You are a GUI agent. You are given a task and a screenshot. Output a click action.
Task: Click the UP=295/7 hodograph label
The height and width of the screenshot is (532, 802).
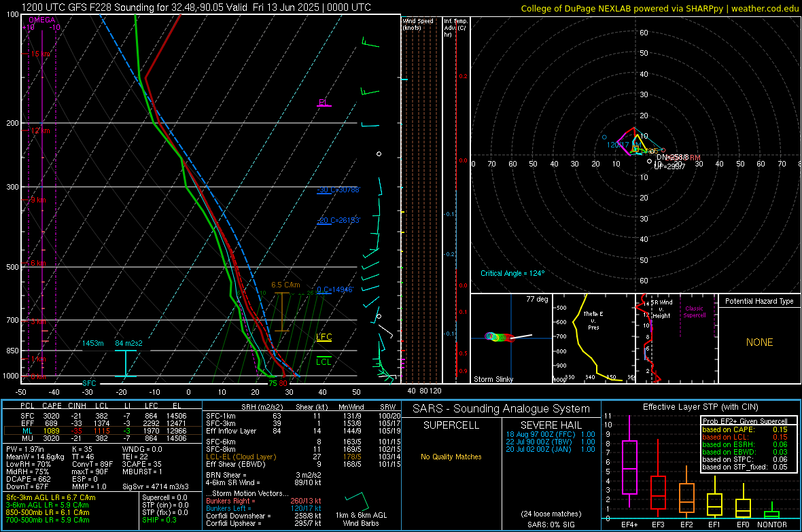coord(669,166)
